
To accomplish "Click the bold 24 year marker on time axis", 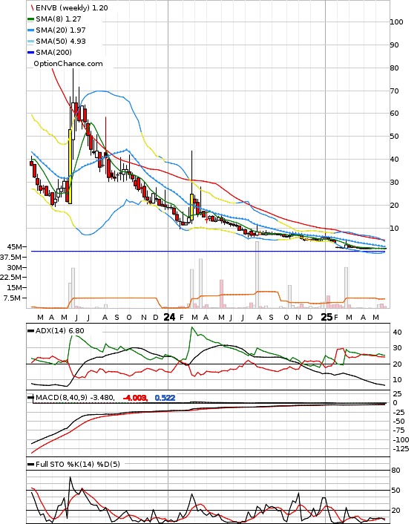I will [x=169, y=317].
